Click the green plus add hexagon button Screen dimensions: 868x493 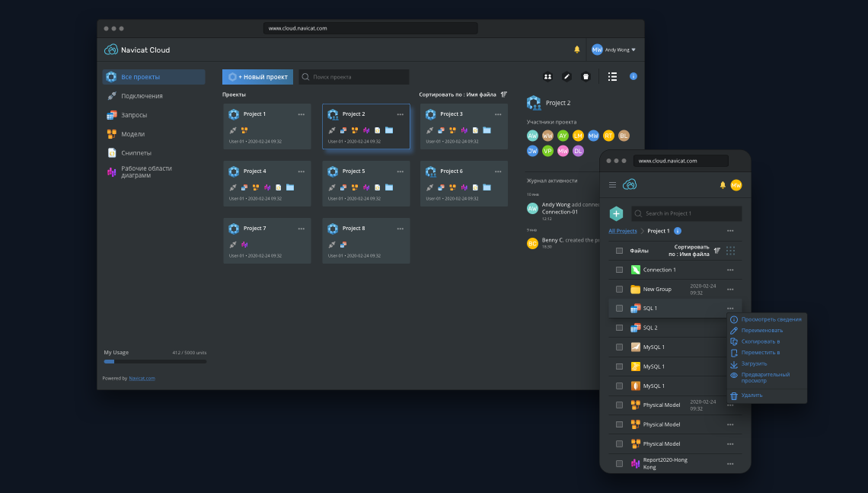pyautogui.click(x=616, y=213)
